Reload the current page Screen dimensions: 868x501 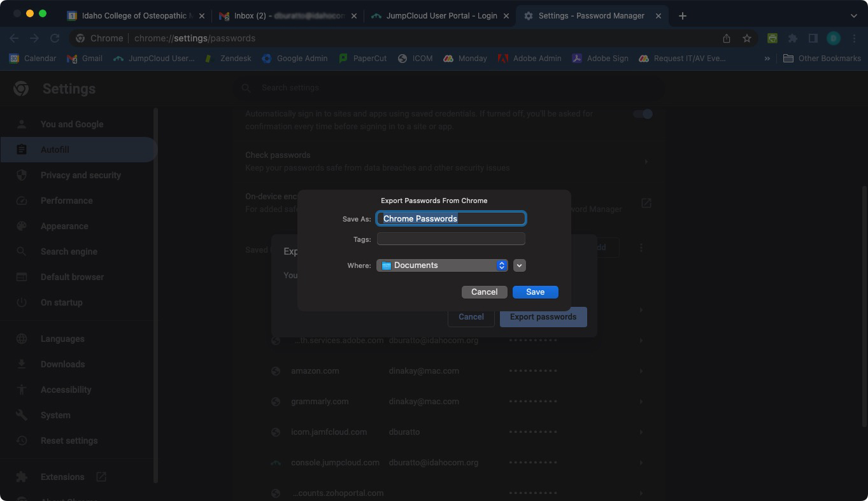pos(55,38)
